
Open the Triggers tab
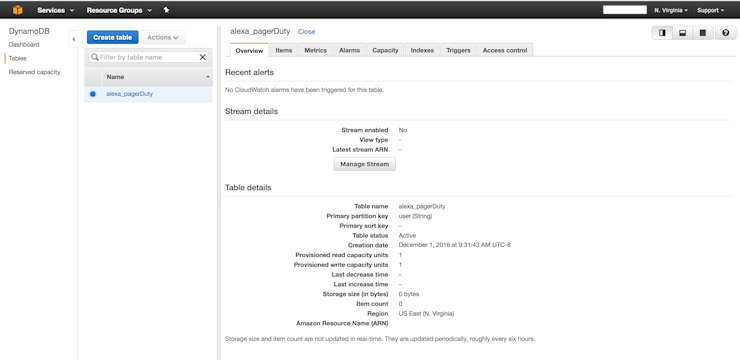pyautogui.click(x=458, y=50)
